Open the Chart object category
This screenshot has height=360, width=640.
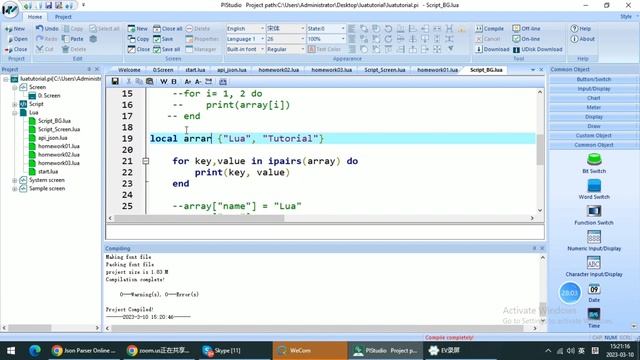[593, 98]
